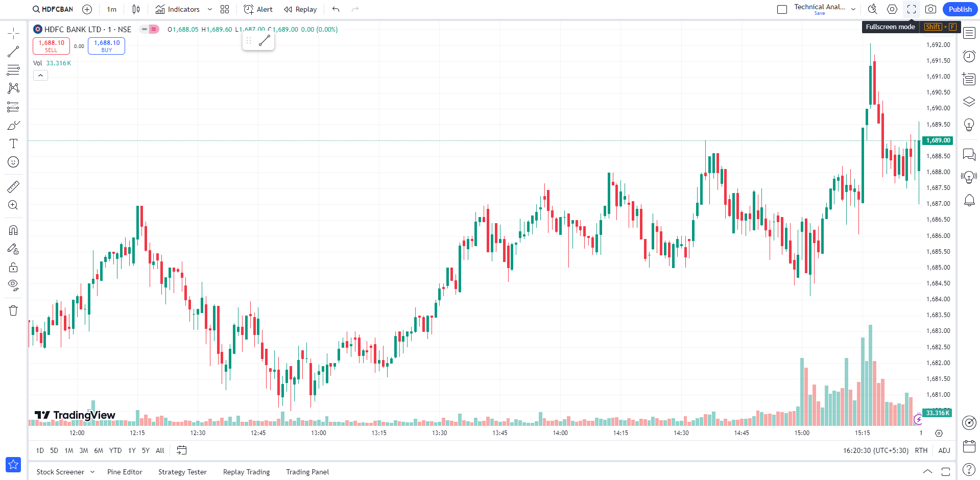Open the Pine Editor tab
The height and width of the screenshot is (480, 980).
coord(125,472)
